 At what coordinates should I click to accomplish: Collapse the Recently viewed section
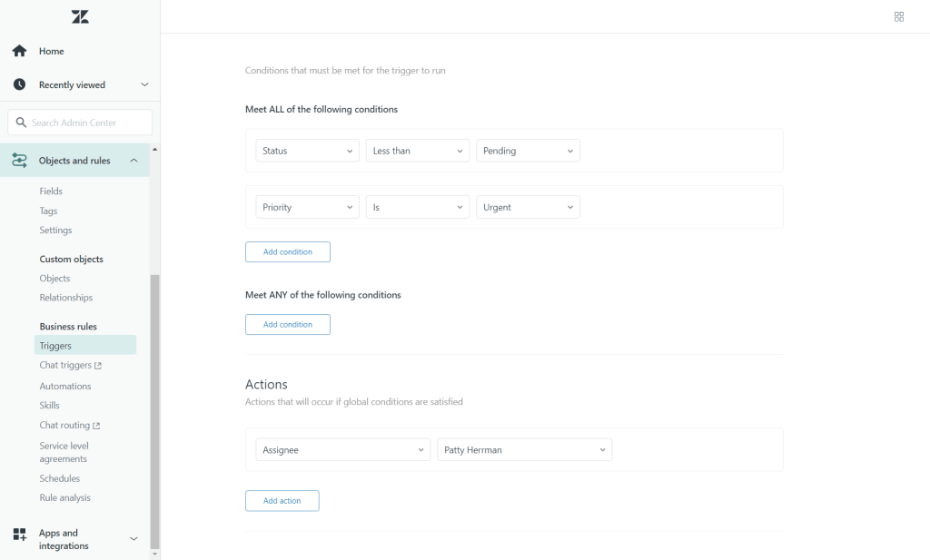pyautogui.click(x=143, y=84)
